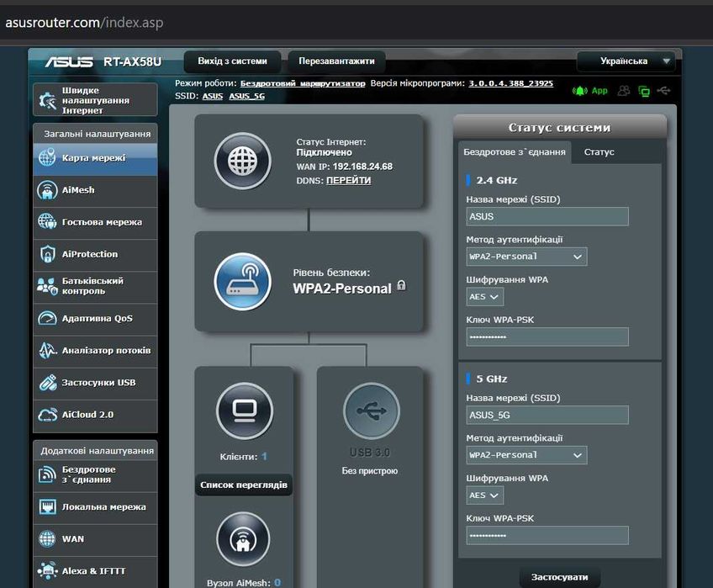The width and height of the screenshot is (713, 588).
Task: Open Застосунки USB page
Action: click(95, 383)
